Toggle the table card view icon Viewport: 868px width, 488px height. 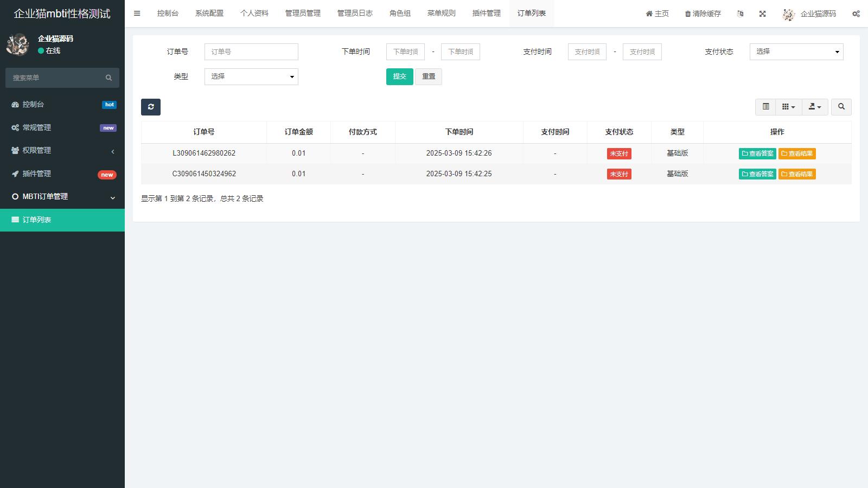pyautogui.click(x=765, y=107)
